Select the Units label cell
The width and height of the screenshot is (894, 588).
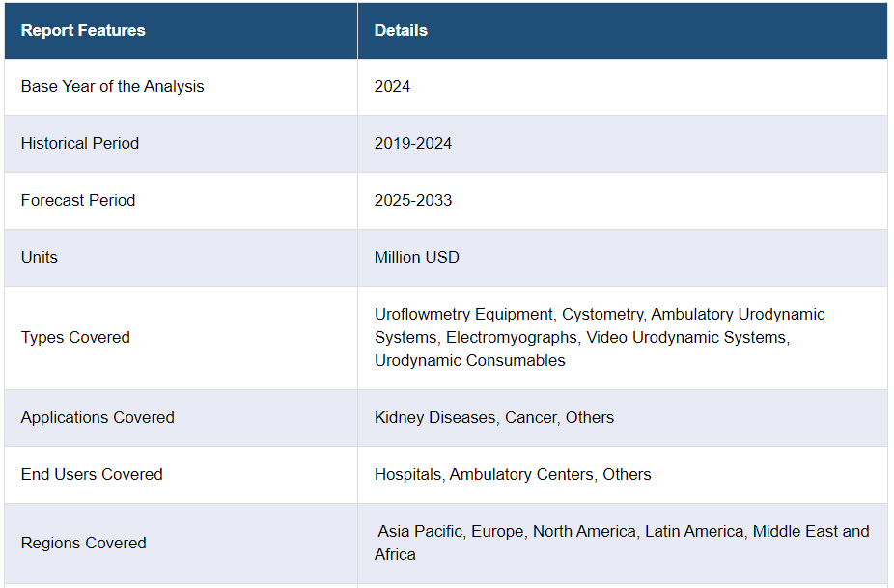[40, 258]
